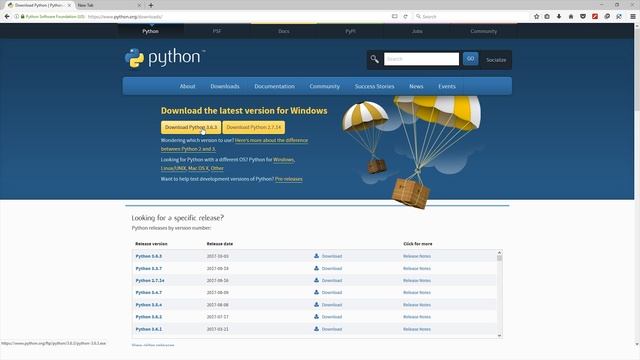Open the Linux/UNIX link
This screenshot has height=360, width=640.
tap(173, 168)
